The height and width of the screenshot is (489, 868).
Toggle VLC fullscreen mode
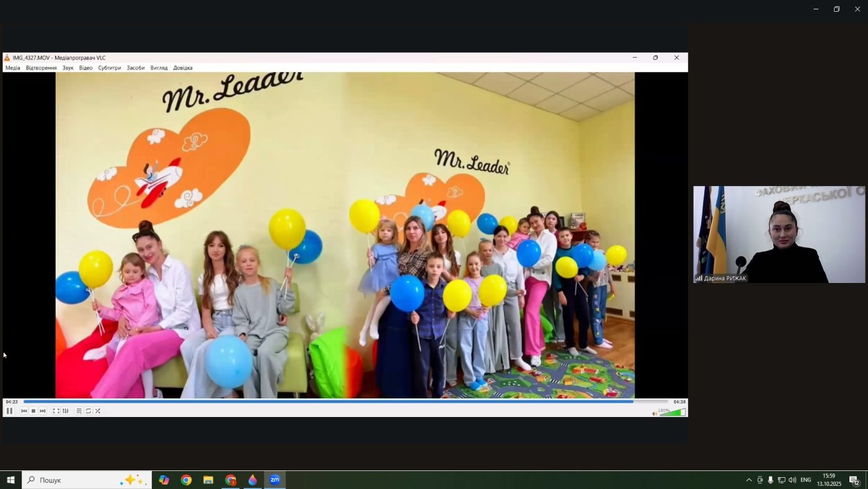[x=56, y=411]
